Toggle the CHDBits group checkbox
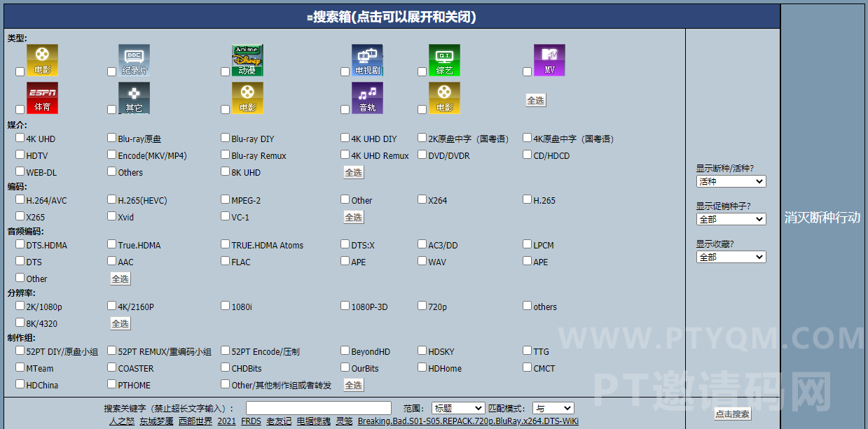Screen dimensions: 868x429 pos(225,367)
